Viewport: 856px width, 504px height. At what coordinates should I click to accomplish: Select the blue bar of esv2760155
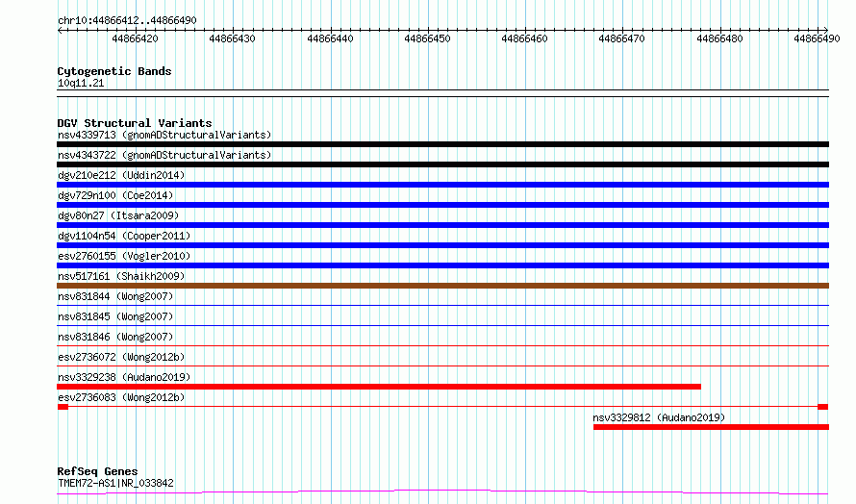tap(442, 265)
